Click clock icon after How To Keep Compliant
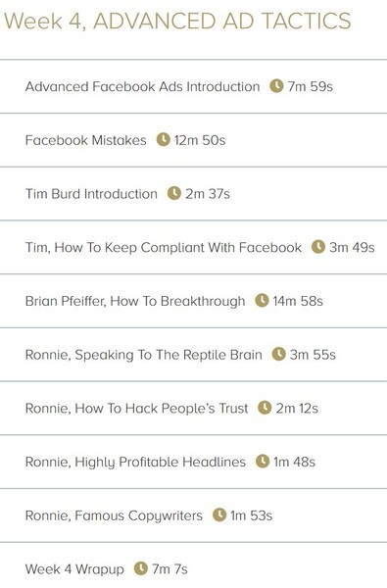This screenshot has width=387, height=588. 318,247
